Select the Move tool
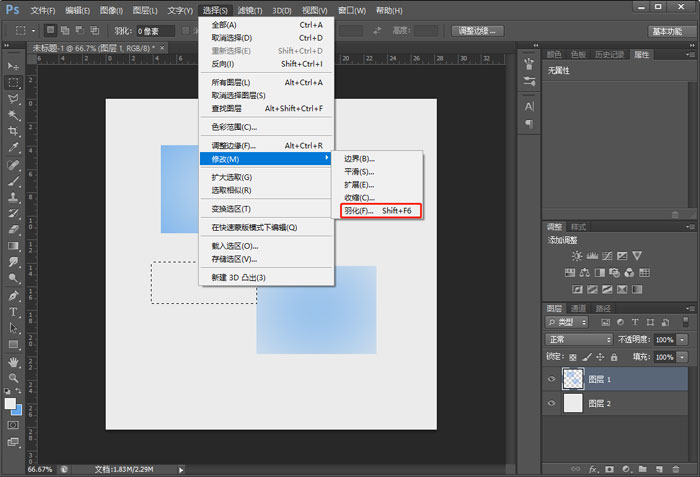Viewport: 700px width, 477px height. point(13,66)
